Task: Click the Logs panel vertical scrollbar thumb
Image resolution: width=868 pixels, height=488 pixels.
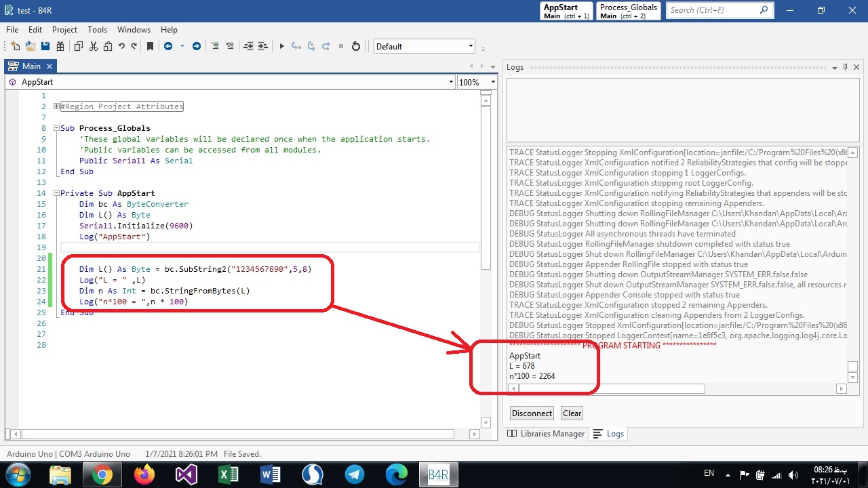Action: tap(852, 366)
